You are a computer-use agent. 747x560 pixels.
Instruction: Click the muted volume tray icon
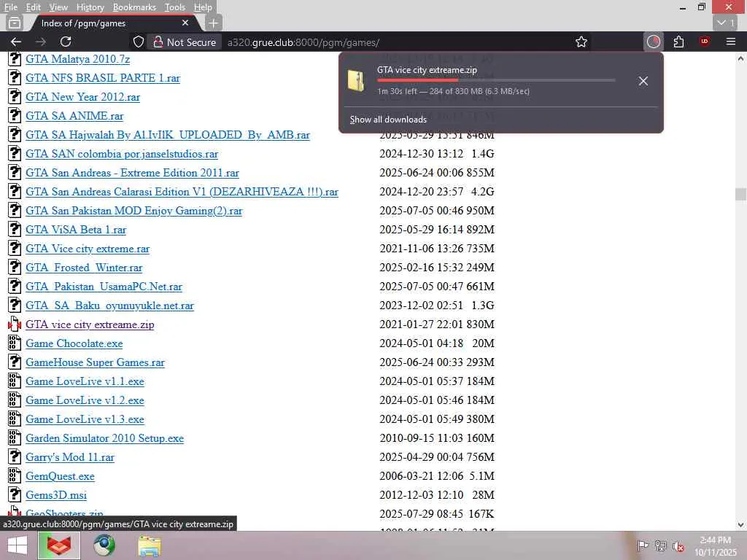pos(678,545)
